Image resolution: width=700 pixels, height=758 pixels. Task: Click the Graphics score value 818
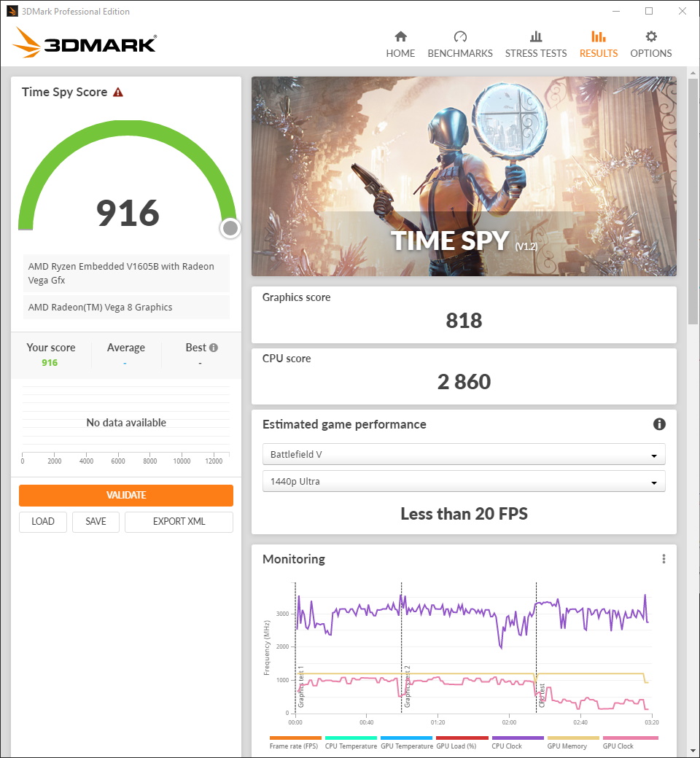coord(464,321)
